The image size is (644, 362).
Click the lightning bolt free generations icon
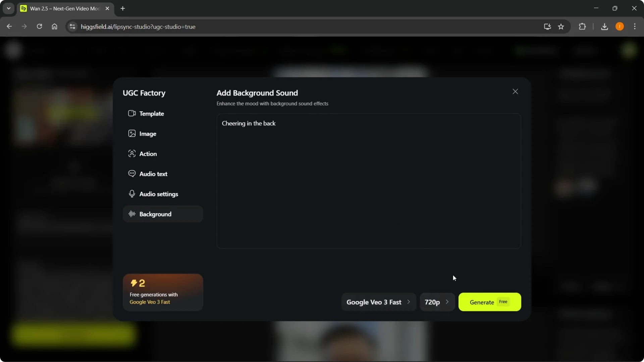click(x=134, y=283)
